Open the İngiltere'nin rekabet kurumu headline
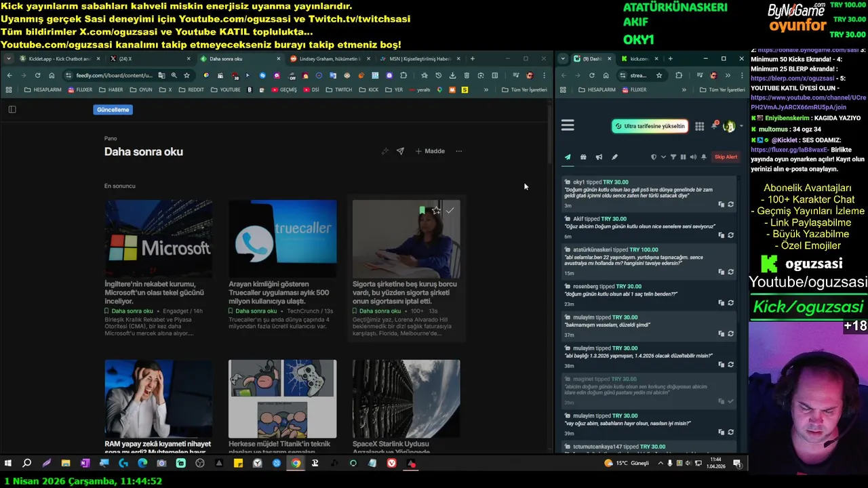This screenshot has width=868, height=488. [x=155, y=292]
